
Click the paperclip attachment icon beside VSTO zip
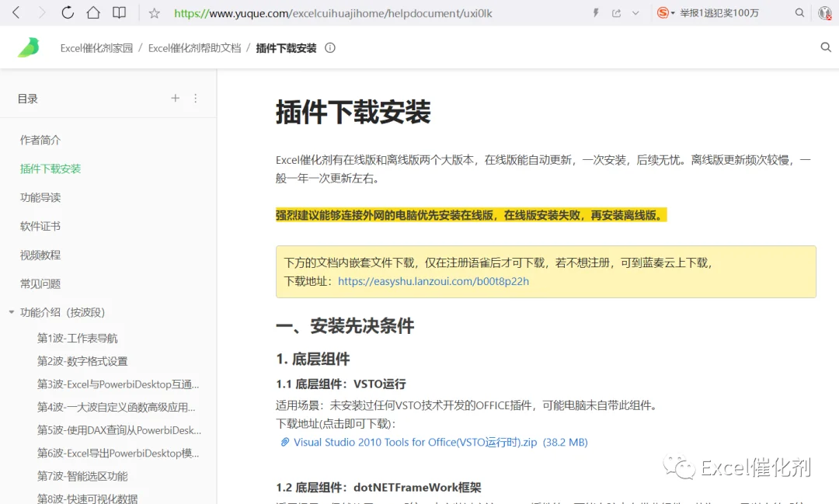[284, 442]
